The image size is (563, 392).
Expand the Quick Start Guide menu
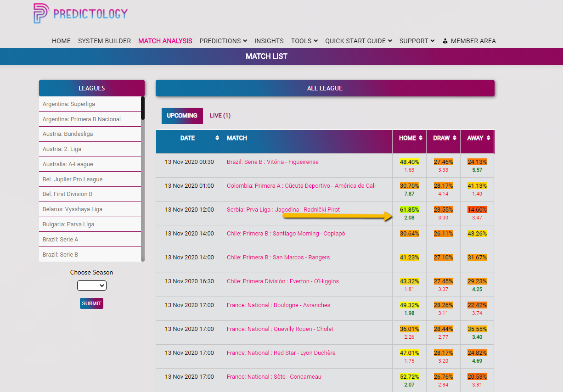[x=359, y=41]
